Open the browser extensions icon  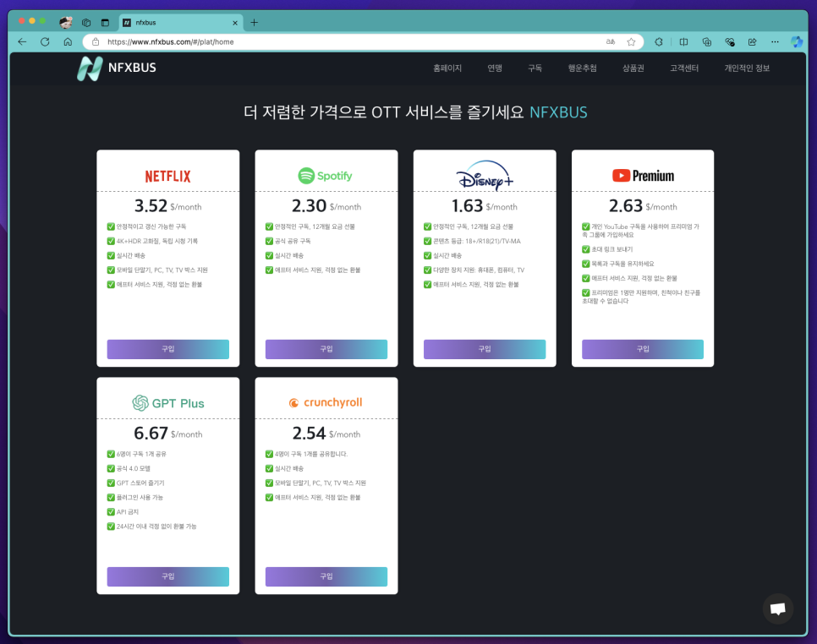[x=659, y=41]
